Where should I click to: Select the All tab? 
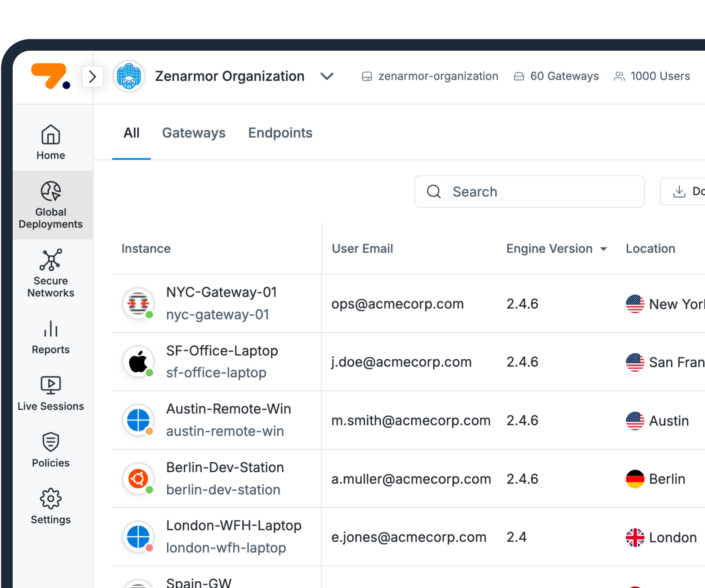pyautogui.click(x=131, y=133)
